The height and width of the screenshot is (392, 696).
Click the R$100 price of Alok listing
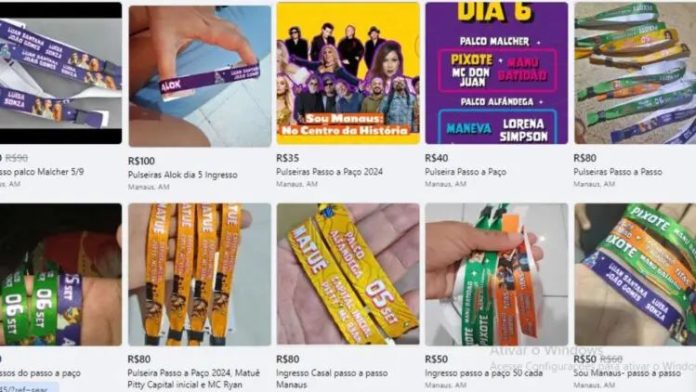pos(141,161)
